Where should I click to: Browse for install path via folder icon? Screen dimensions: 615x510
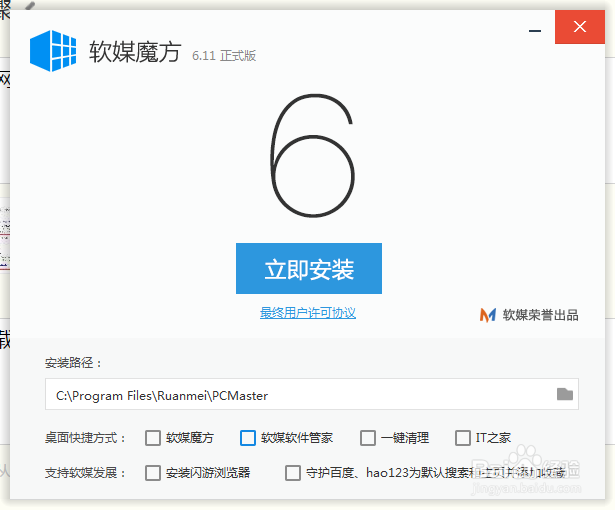coord(565,394)
